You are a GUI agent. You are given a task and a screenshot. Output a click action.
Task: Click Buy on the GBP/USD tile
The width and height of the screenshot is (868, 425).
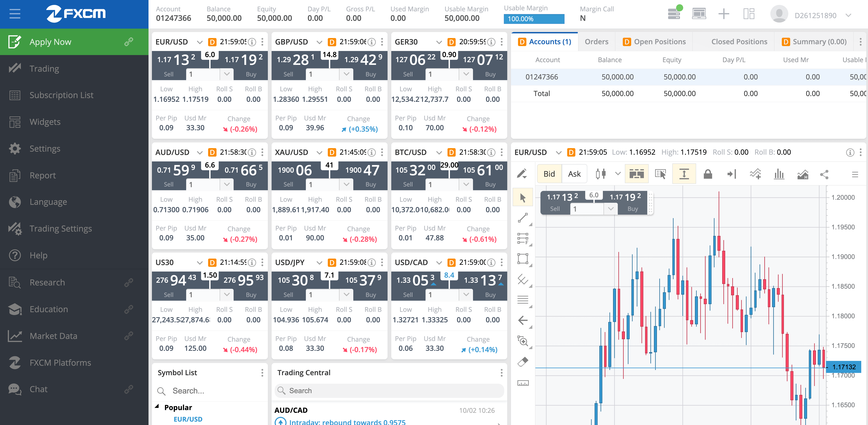370,66
